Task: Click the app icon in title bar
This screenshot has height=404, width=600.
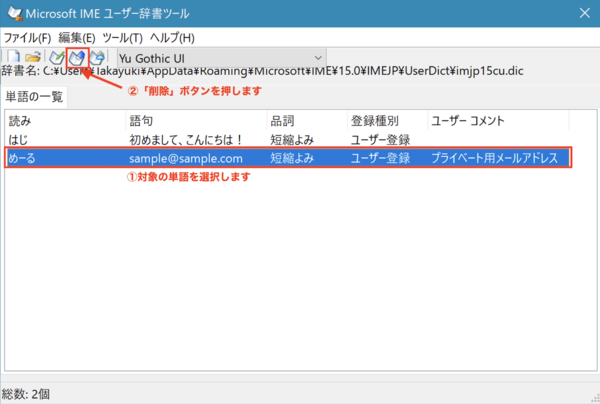Action: [x=15, y=14]
